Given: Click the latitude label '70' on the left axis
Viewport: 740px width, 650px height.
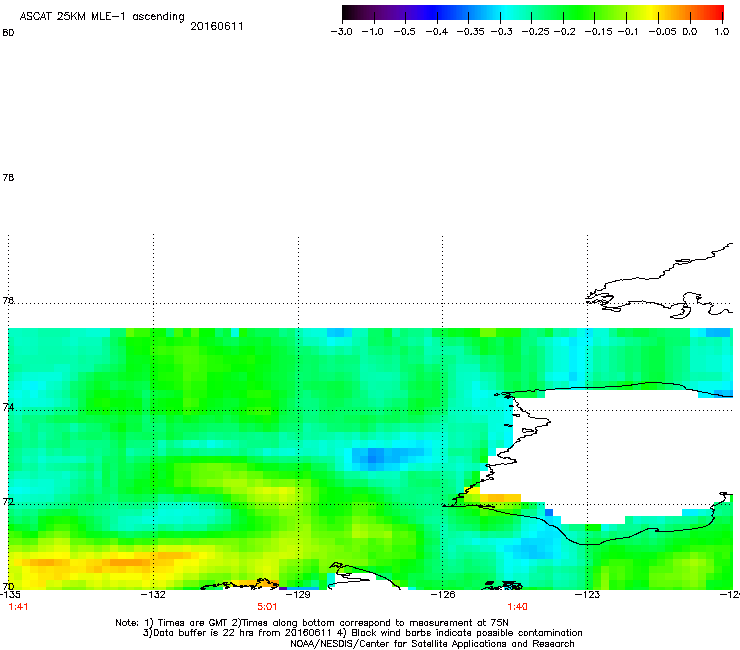Looking at the screenshot, I should 8,586.
